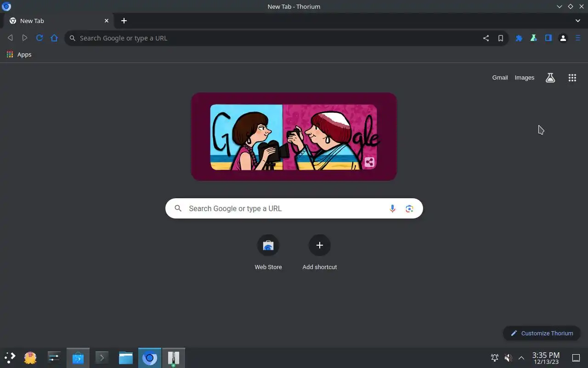
Task: Open Dolphin file manager in taskbar
Action: 126,357
